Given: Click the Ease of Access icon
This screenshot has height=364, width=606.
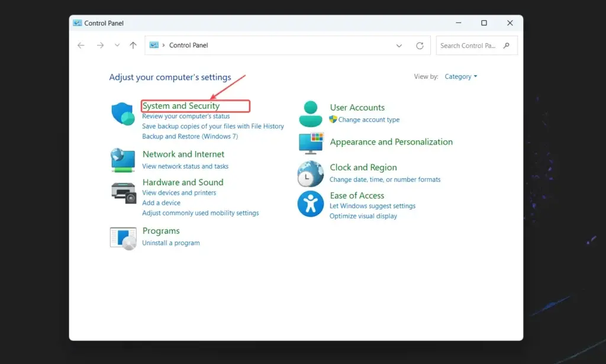Looking at the screenshot, I should pyautogui.click(x=310, y=204).
